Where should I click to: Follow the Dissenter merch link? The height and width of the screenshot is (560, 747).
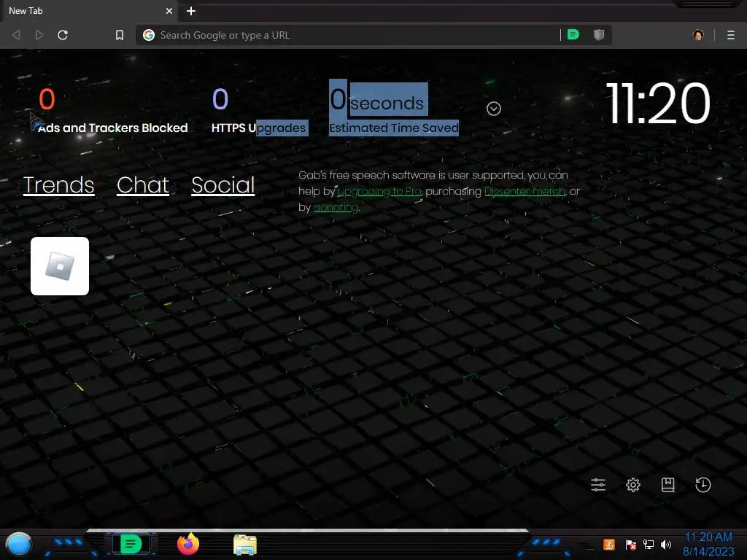pyautogui.click(x=525, y=192)
